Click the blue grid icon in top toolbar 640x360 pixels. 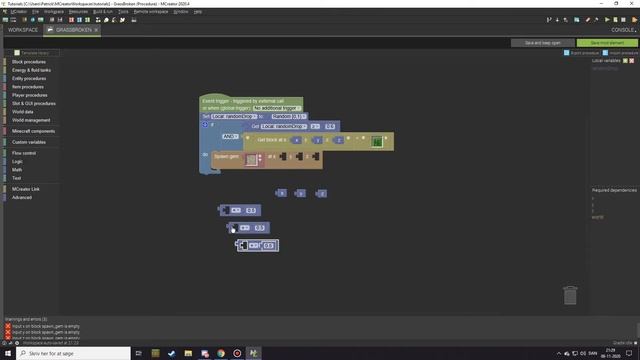79,20
